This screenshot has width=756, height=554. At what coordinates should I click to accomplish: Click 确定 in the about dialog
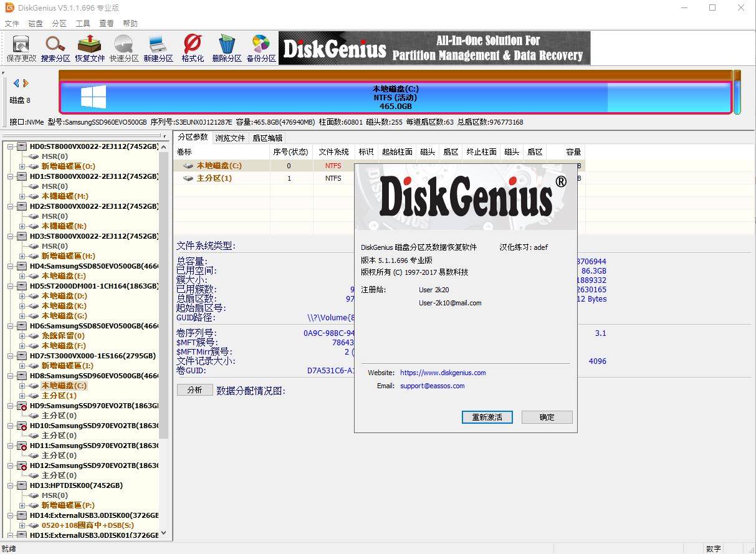pos(547,417)
